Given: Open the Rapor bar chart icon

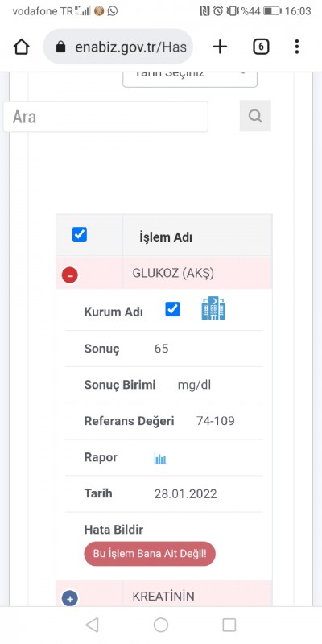Looking at the screenshot, I should pos(160,458).
